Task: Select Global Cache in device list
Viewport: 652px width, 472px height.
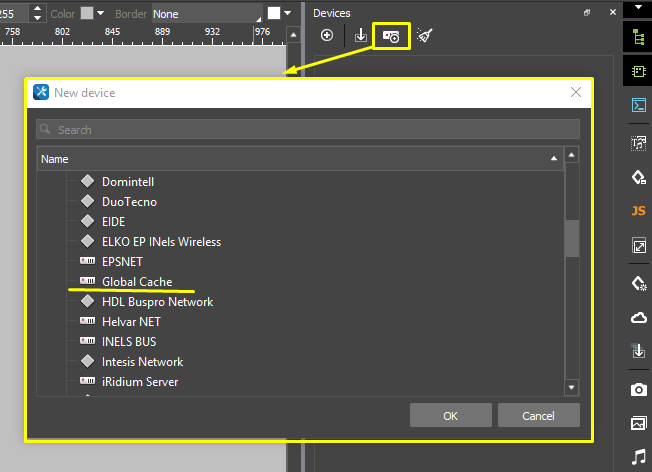Action: pos(136,282)
